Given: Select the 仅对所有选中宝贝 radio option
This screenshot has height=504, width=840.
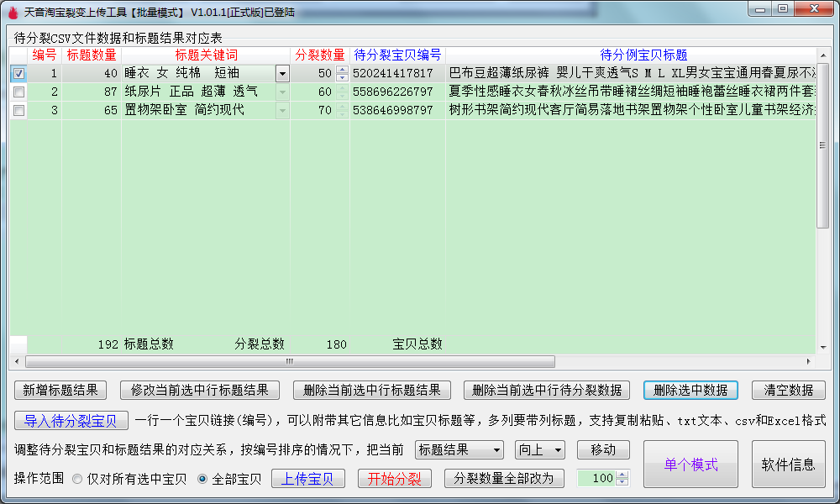Looking at the screenshot, I should pos(77,479).
